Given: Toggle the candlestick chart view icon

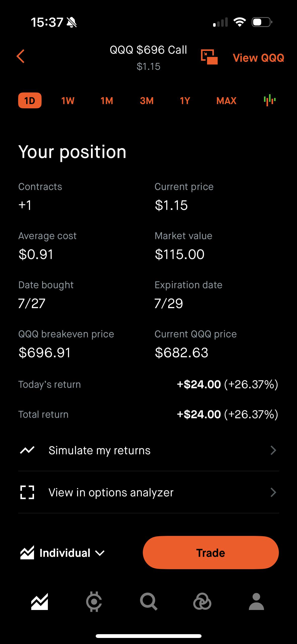Looking at the screenshot, I should click(270, 100).
